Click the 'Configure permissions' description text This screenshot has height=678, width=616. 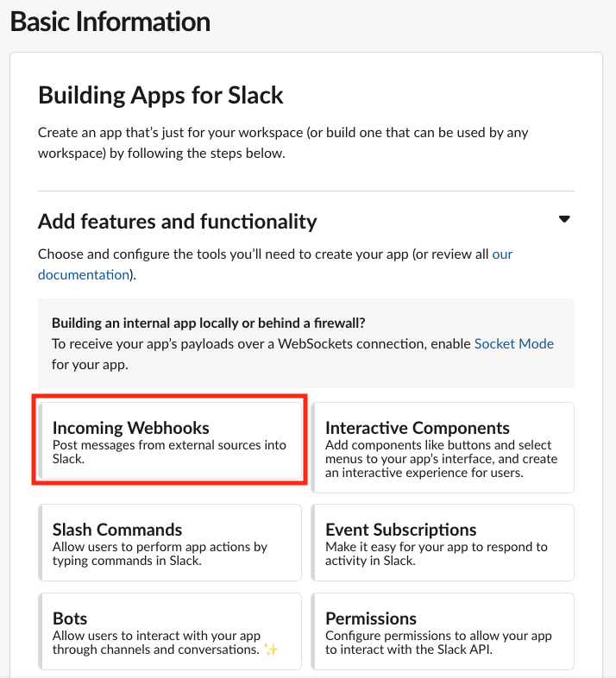click(438, 643)
